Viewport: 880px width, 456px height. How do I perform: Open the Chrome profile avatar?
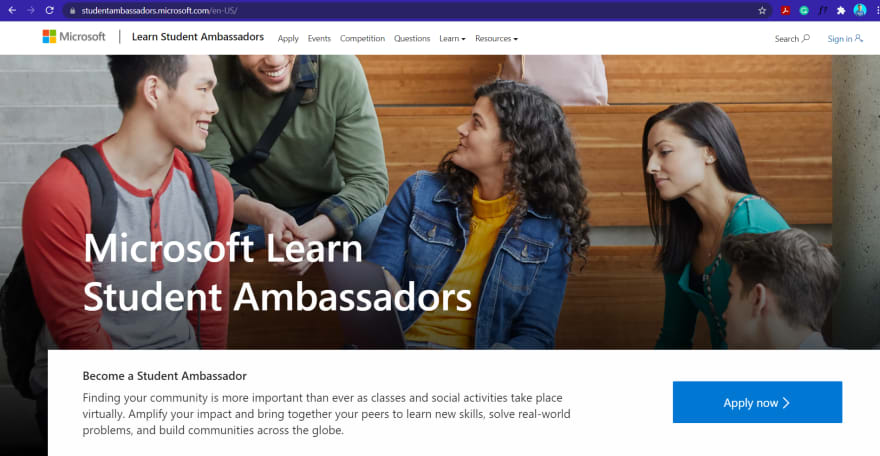pos(860,10)
